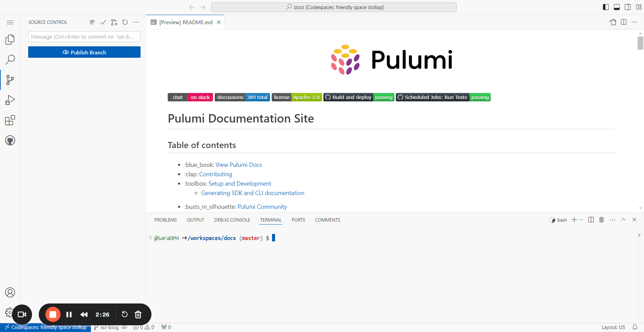The image size is (644, 332).
Task: Open the hamburger application menu
Action: 10,22
